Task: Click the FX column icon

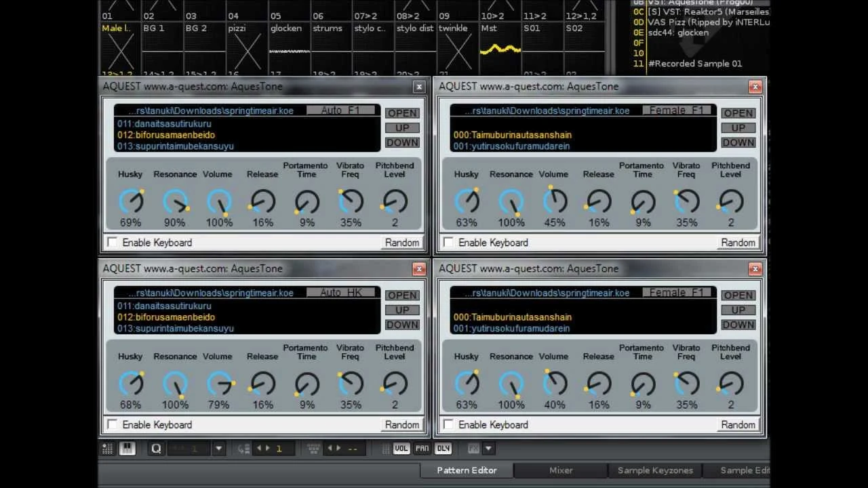Action: (x=473, y=448)
